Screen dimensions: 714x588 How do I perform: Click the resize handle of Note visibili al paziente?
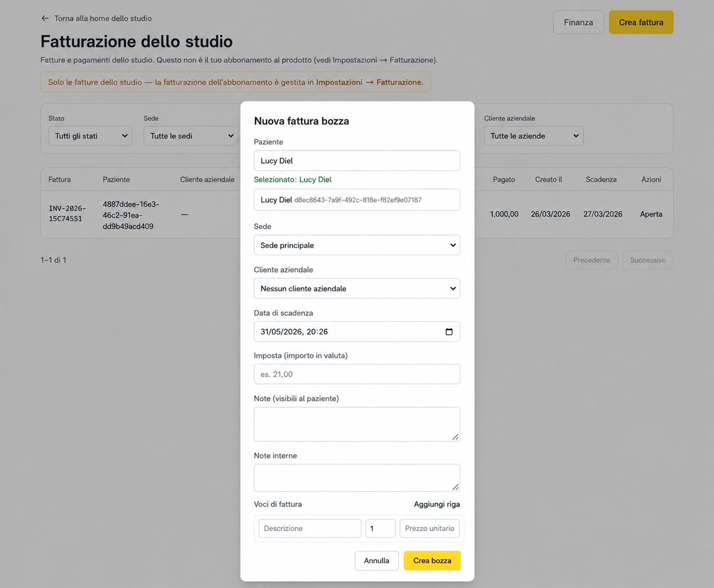[x=455, y=437]
